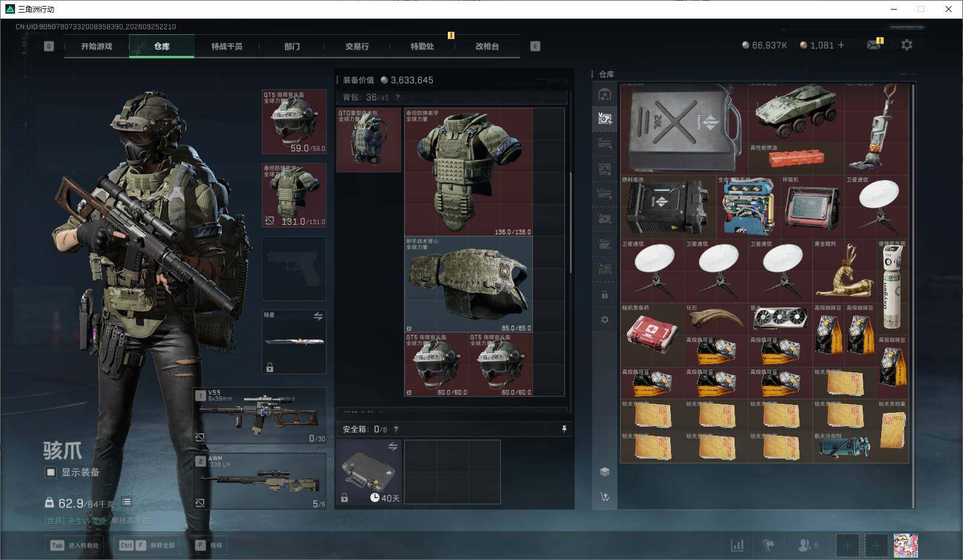Select the 高性能燃油 item
The width and height of the screenshot is (963, 560).
tap(796, 159)
